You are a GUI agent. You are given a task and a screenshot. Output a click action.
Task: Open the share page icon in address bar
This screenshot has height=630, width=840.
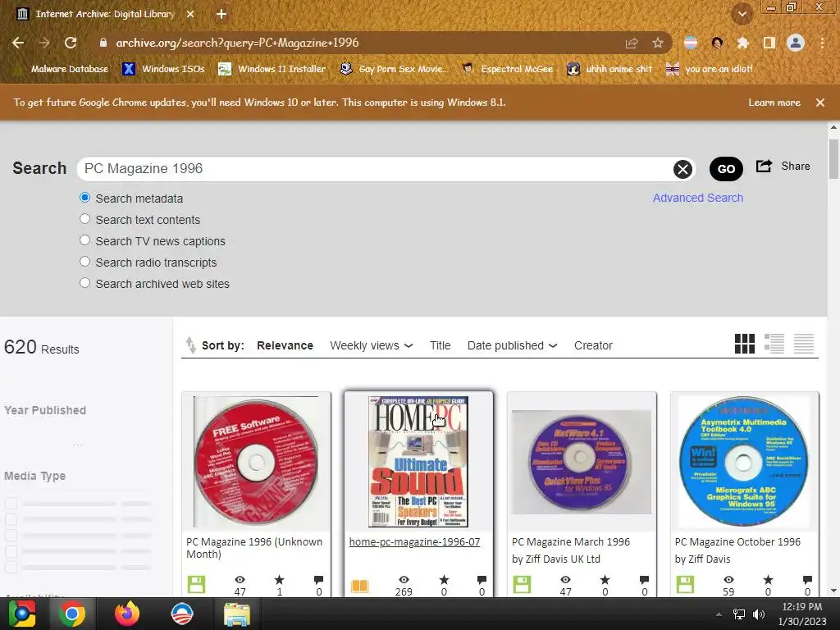pyautogui.click(x=632, y=43)
